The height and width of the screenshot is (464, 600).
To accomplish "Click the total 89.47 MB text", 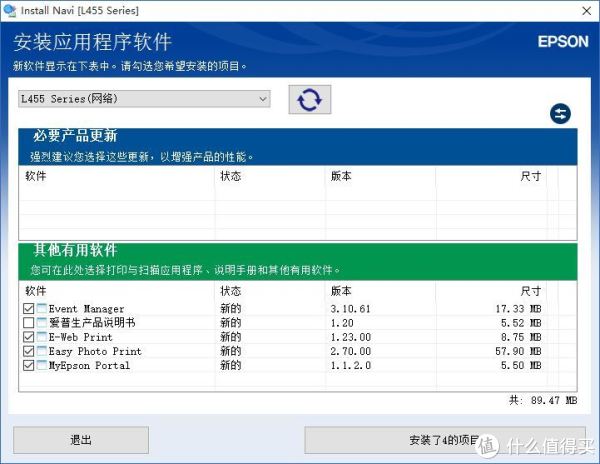I will (x=543, y=400).
